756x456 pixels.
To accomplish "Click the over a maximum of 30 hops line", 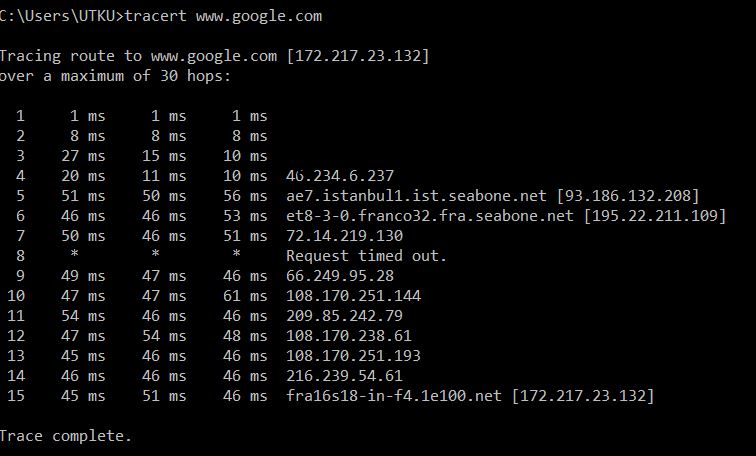I will pos(115,76).
